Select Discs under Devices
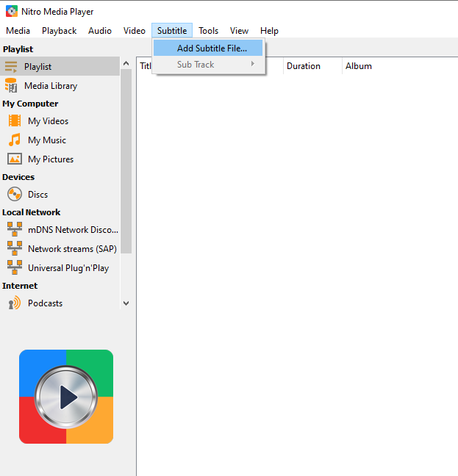 pyautogui.click(x=60, y=194)
